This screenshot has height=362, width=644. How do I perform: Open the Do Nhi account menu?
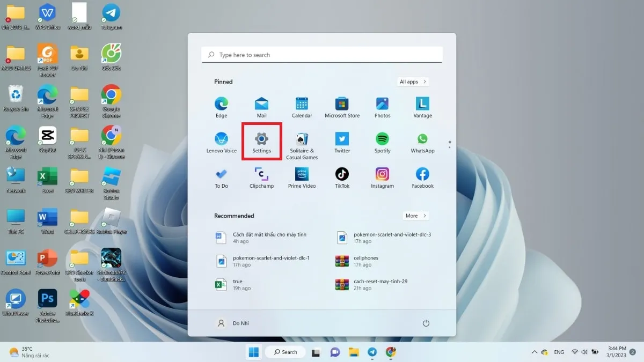click(x=233, y=323)
